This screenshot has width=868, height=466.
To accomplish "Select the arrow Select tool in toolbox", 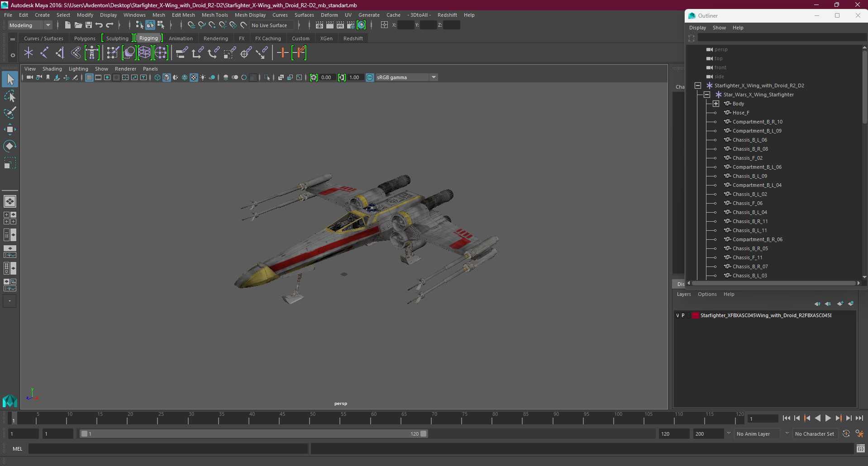I will [x=10, y=79].
